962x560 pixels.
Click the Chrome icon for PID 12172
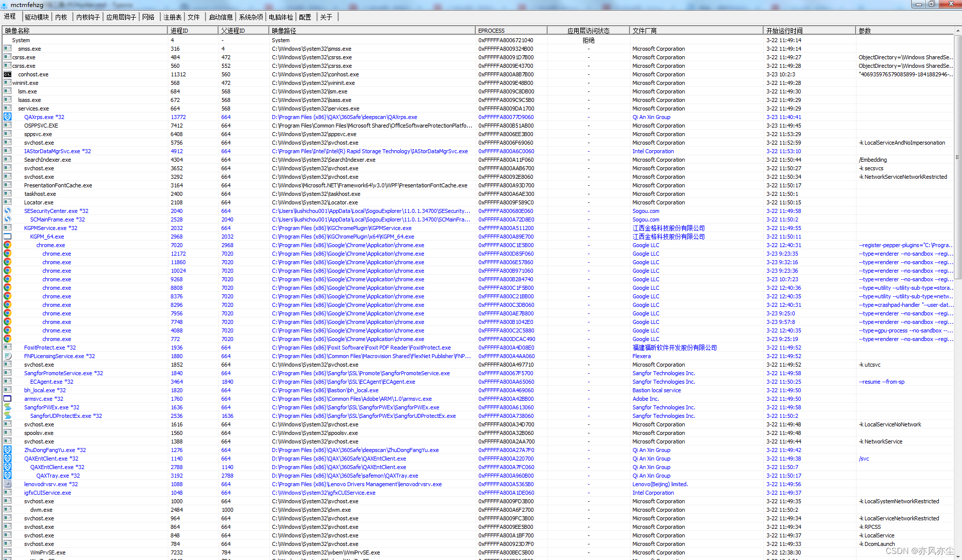8,254
